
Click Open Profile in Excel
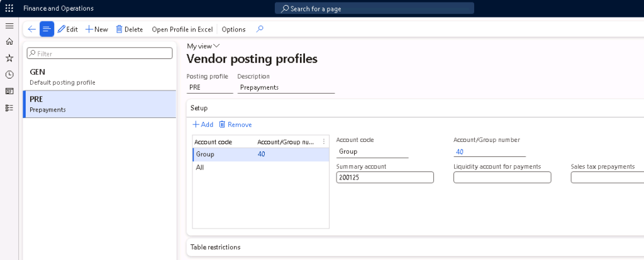click(x=182, y=30)
